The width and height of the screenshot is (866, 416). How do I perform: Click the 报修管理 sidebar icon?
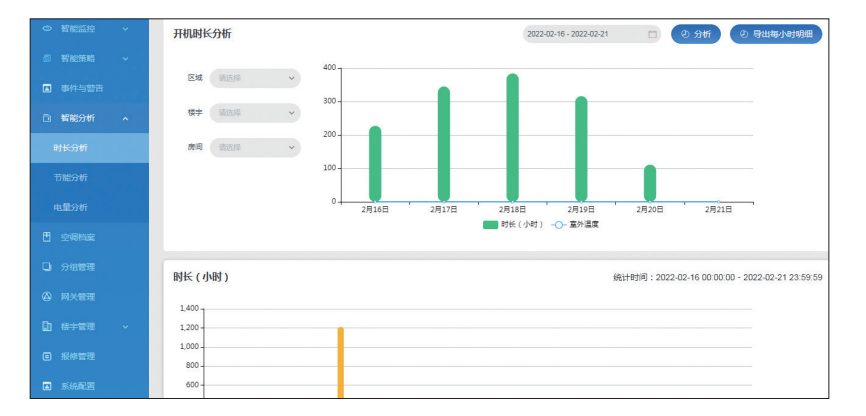pos(47,356)
